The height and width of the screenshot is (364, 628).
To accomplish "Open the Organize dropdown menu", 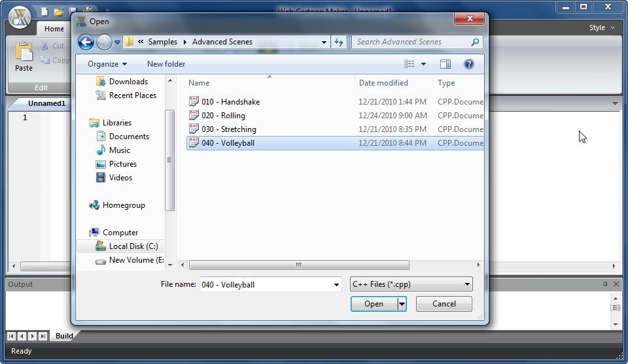I will click(107, 64).
